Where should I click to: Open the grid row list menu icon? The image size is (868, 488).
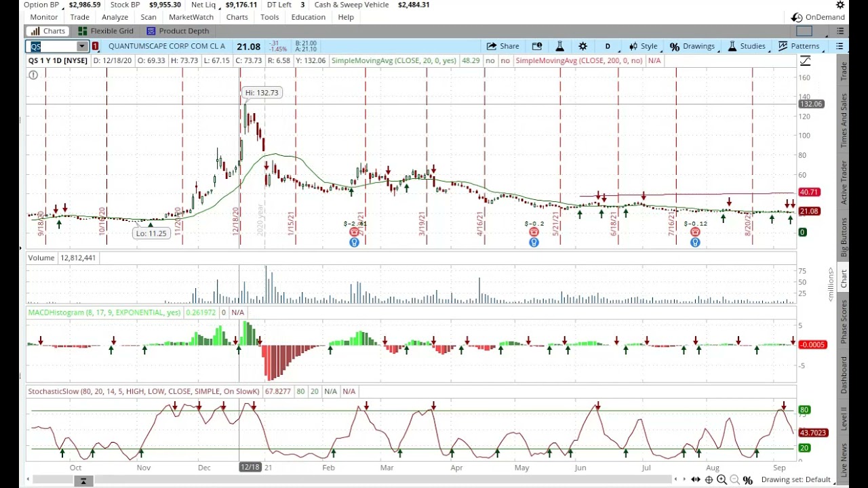pos(840,31)
